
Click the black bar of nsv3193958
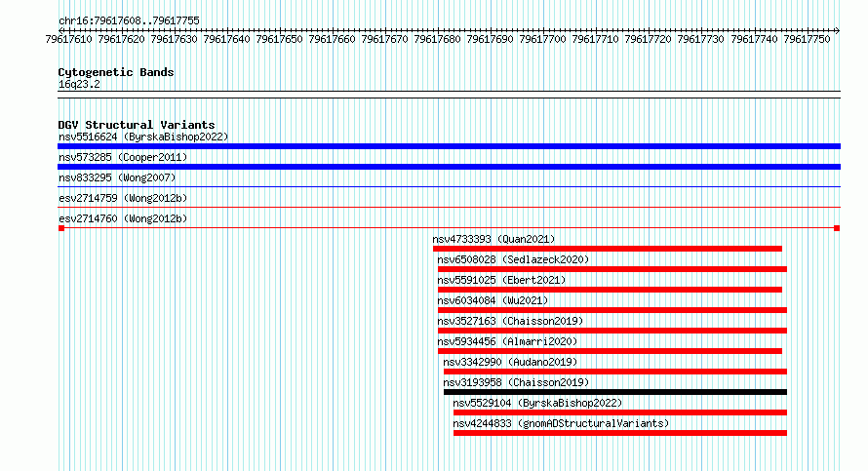click(615, 392)
